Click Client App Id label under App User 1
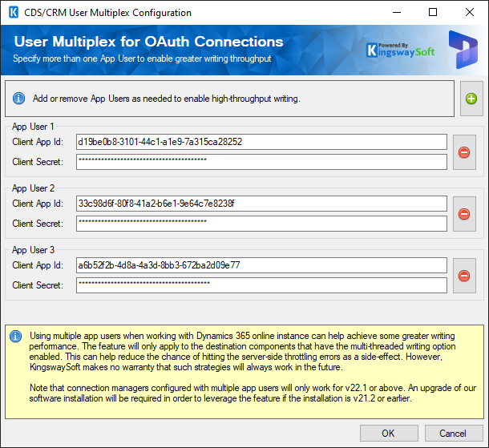Viewport: 489px width, 448px height. pos(38,142)
